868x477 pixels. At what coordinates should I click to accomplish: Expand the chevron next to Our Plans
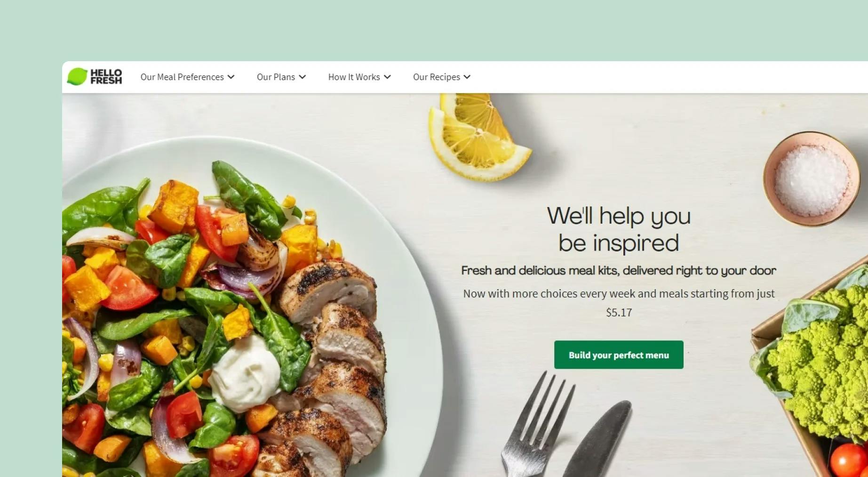pos(303,77)
